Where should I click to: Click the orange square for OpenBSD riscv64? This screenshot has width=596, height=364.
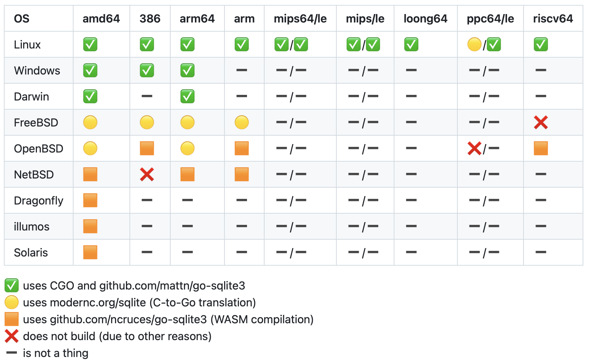pos(540,149)
